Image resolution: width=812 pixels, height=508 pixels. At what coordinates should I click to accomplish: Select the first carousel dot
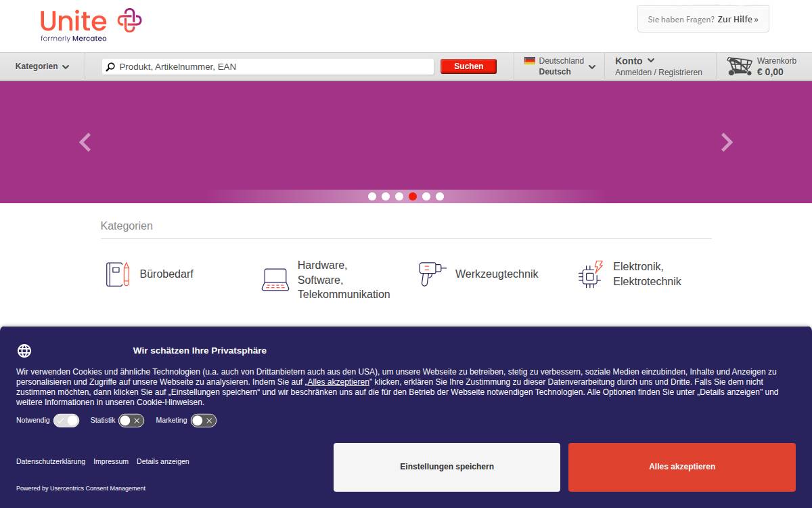point(372,196)
